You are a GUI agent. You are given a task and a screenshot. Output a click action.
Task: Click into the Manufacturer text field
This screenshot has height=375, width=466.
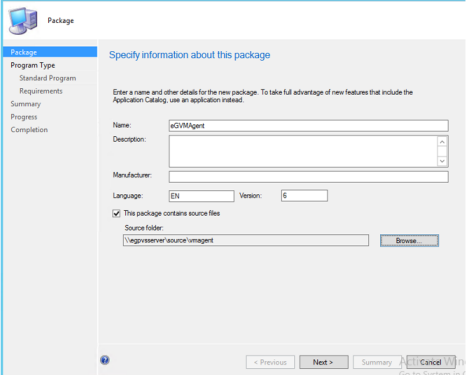click(308, 177)
